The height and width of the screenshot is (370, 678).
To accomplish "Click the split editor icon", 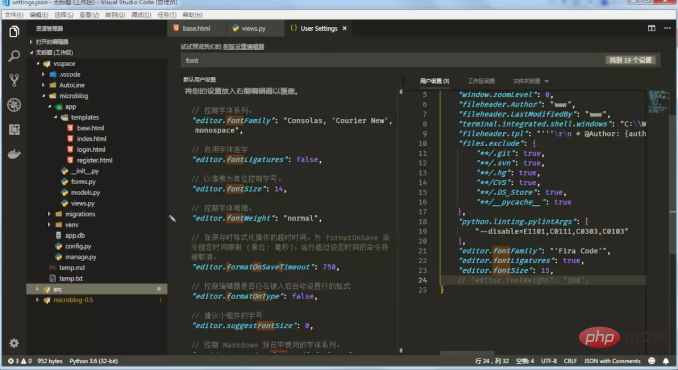I will pos(651,28).
